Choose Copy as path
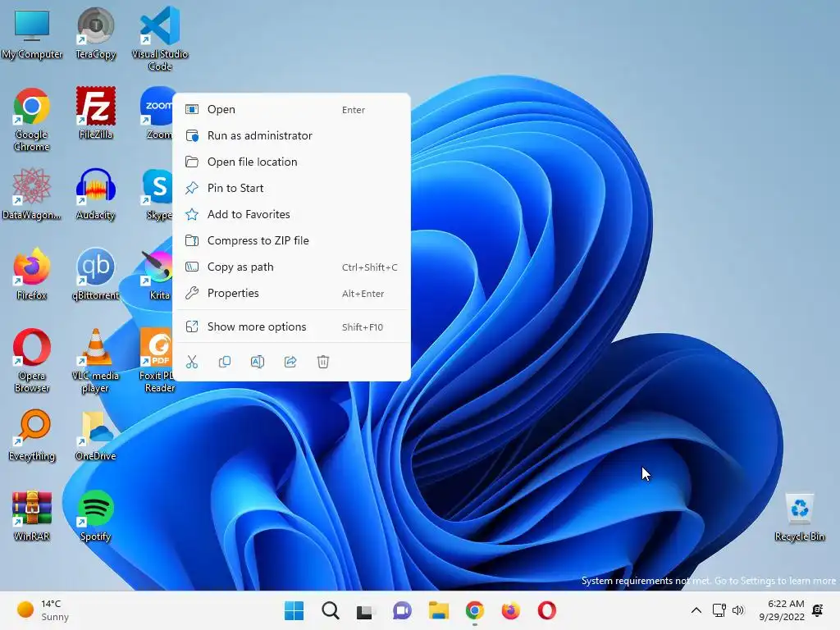Viewport: 840px width, 630px height. [291, 267]
